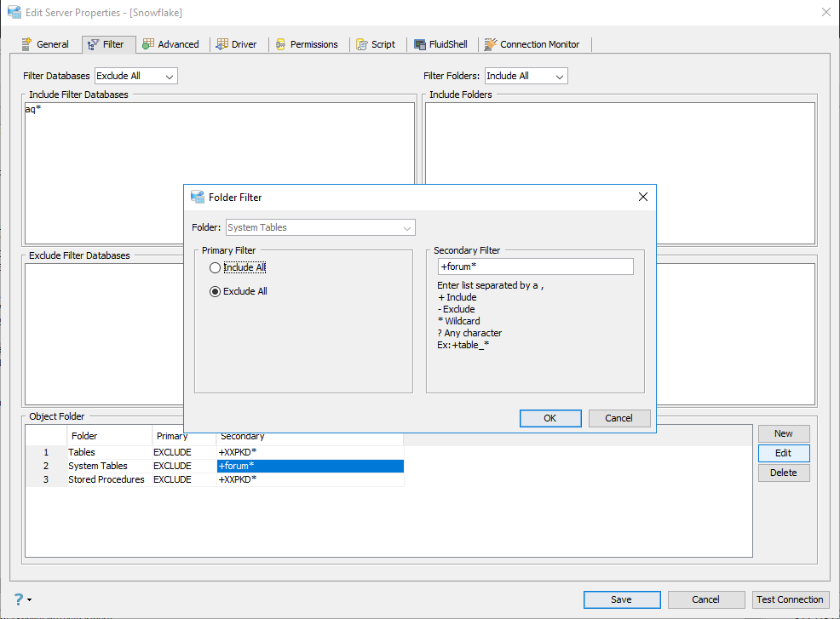
Task: Open the Advanced tab
Action: pyautogui.click(x=171, y=44)
